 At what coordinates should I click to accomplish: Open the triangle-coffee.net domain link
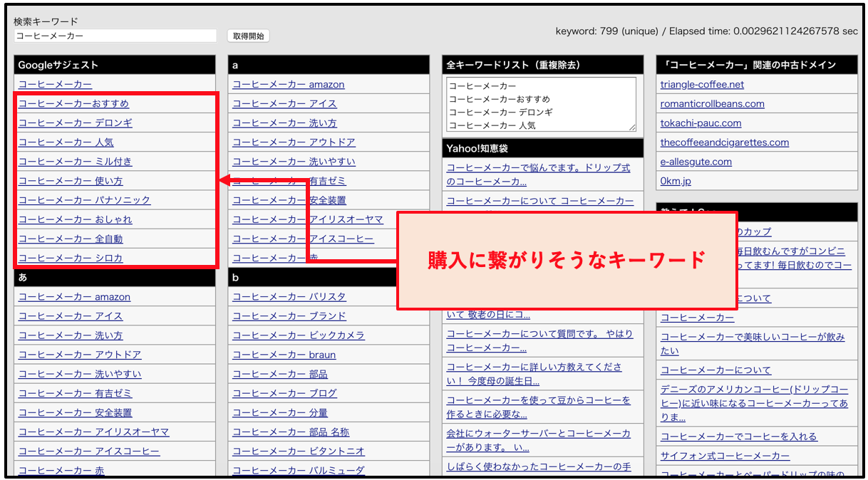point(702,85)
